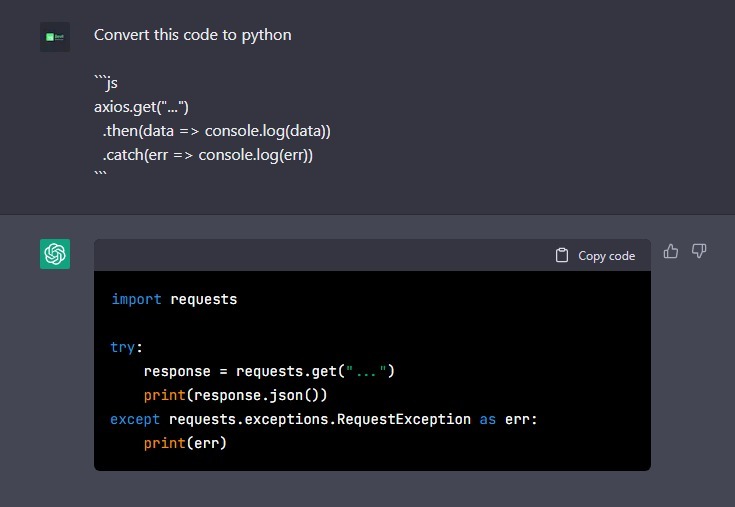This screenshot has height=507, width=735.
Task: Click the print(response.json()) line
Action: coord(235,395)
